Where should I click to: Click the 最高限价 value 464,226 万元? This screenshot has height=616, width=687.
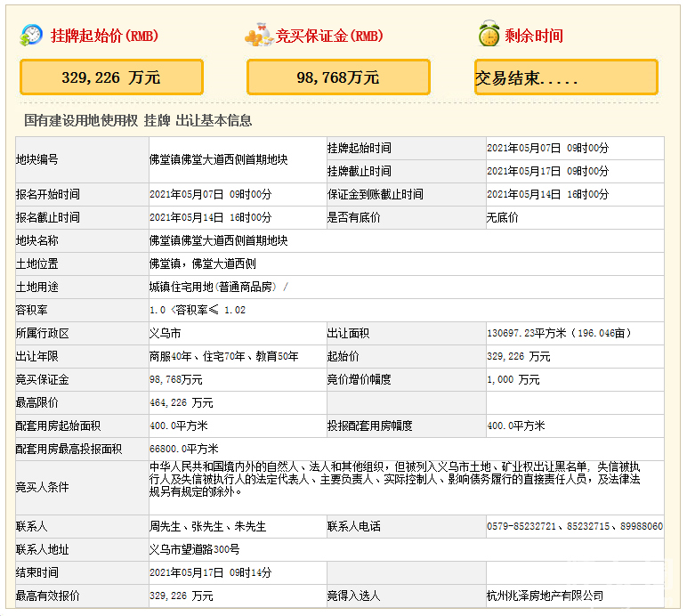click(x=182, y=402)
